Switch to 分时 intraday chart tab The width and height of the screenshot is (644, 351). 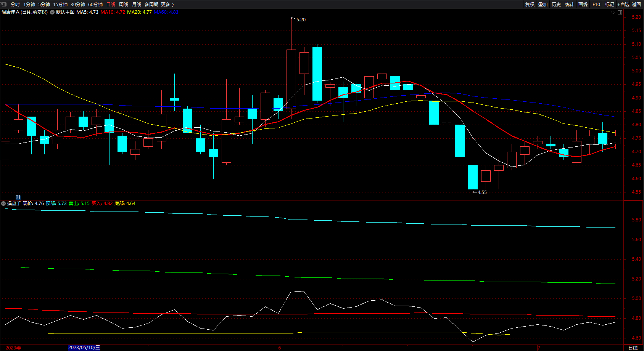click(x=15, y=5)
